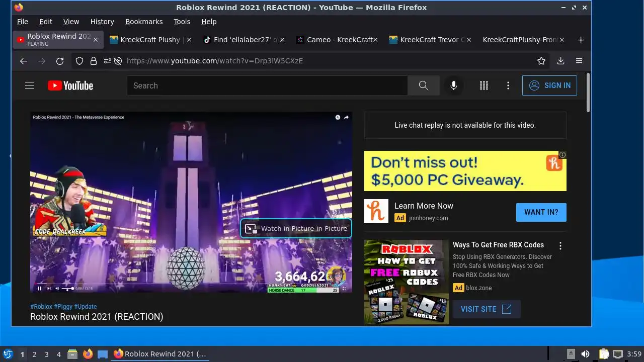Image resolution: width=644 pixels, height=362 pixels.
Task: Open the Help menu
Action: 209,22
